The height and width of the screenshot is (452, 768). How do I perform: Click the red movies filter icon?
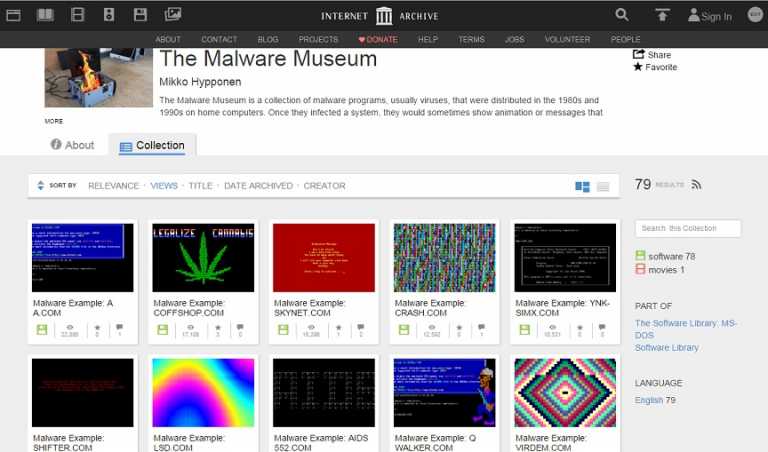(640, 268)
